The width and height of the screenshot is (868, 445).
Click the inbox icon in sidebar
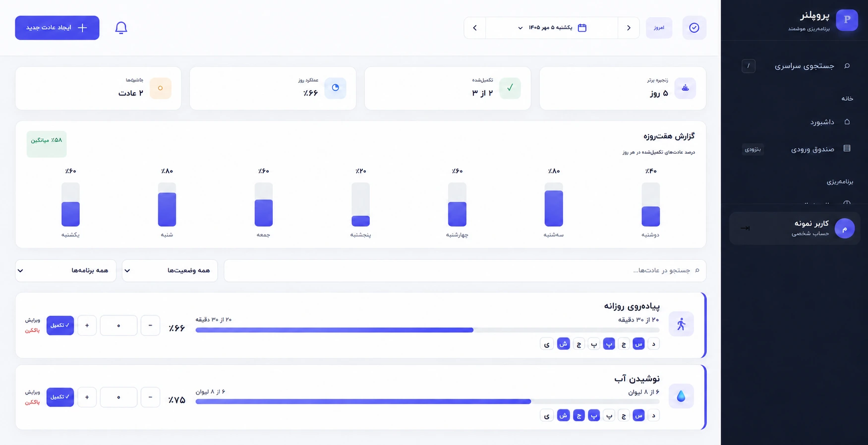[x=847, y=149]
